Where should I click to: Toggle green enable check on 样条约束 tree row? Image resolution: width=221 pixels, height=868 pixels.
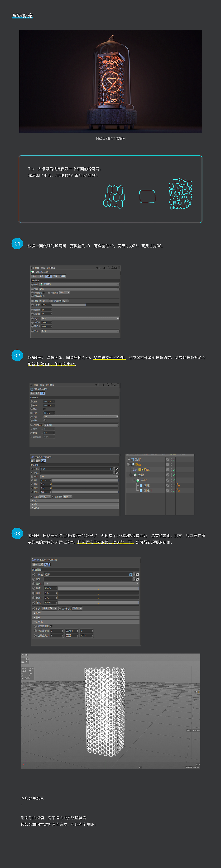(x=174, y=470)
